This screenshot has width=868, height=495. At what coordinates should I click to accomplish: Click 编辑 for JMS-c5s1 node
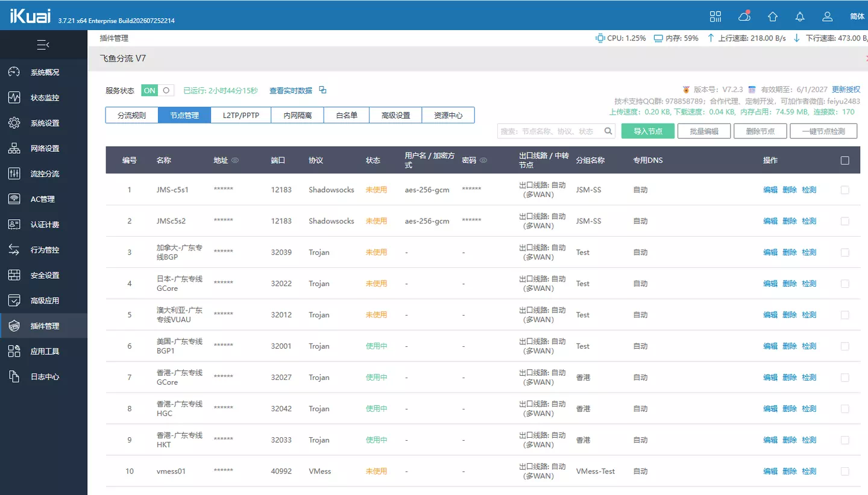click(770, 190)
